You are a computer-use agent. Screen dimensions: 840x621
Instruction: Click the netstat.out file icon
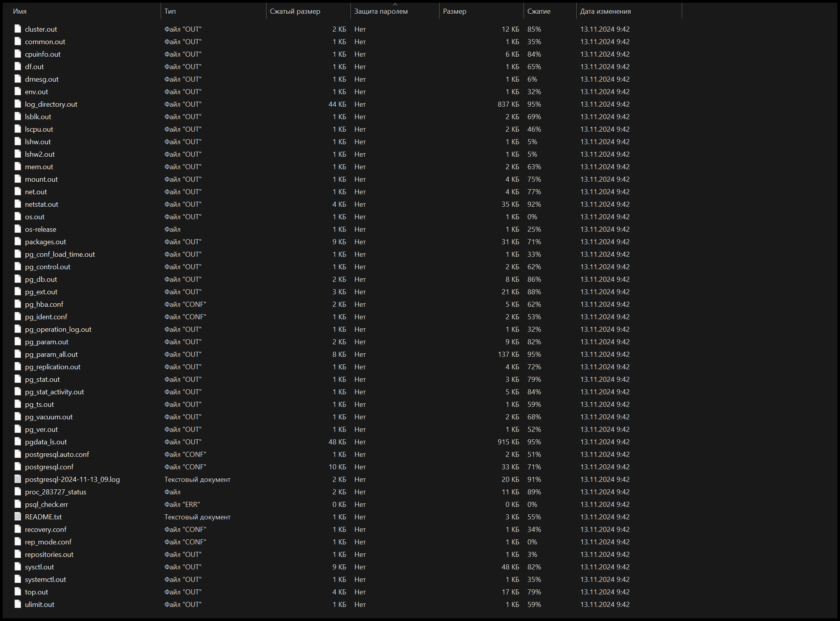[18, 204]
